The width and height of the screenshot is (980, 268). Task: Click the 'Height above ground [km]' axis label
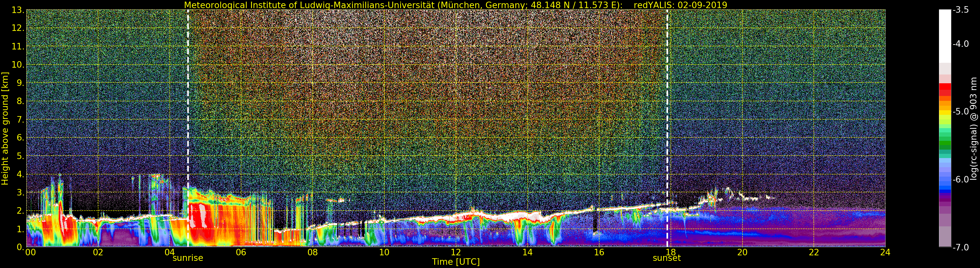[5, 128]
